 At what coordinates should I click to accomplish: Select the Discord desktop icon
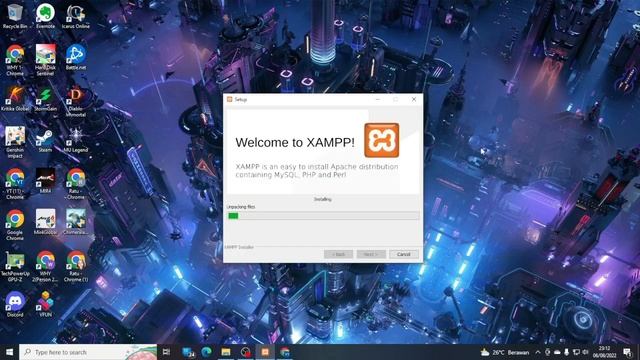pyautogui.click(x=15, y=304)
